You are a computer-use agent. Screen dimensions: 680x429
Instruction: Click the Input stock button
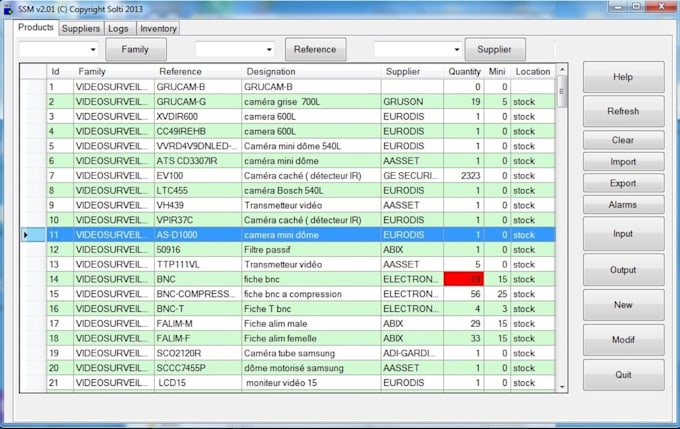point(623,233)
